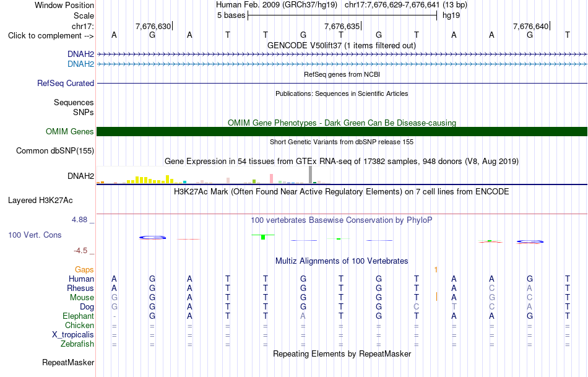The image size is (588, 377).
Task: Click the Rhesus species label
Action: coord(80,288)
